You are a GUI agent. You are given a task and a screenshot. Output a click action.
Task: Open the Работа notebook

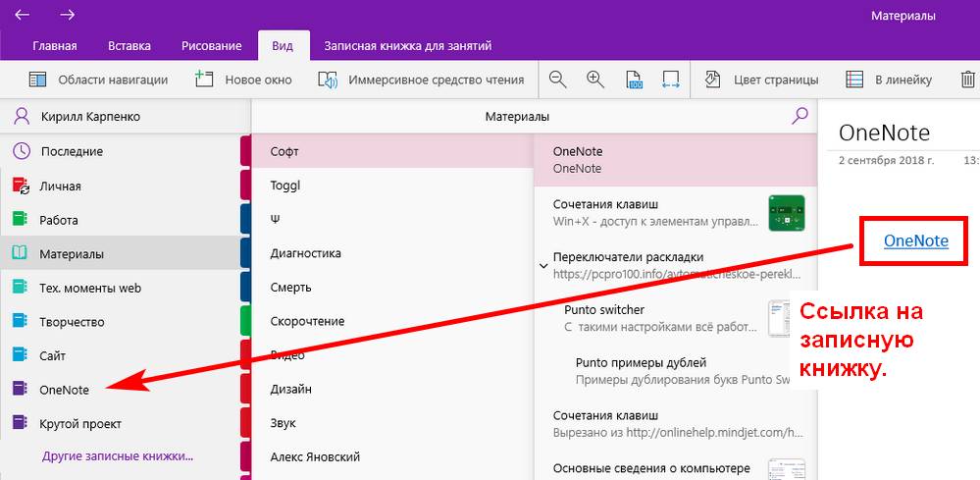(120, 220)
